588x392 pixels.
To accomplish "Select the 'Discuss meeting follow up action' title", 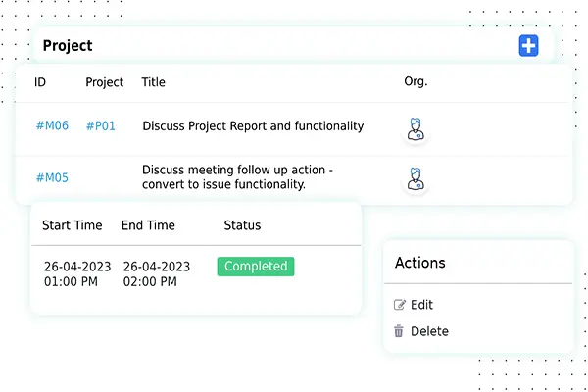I will click(x=238, y=177).
